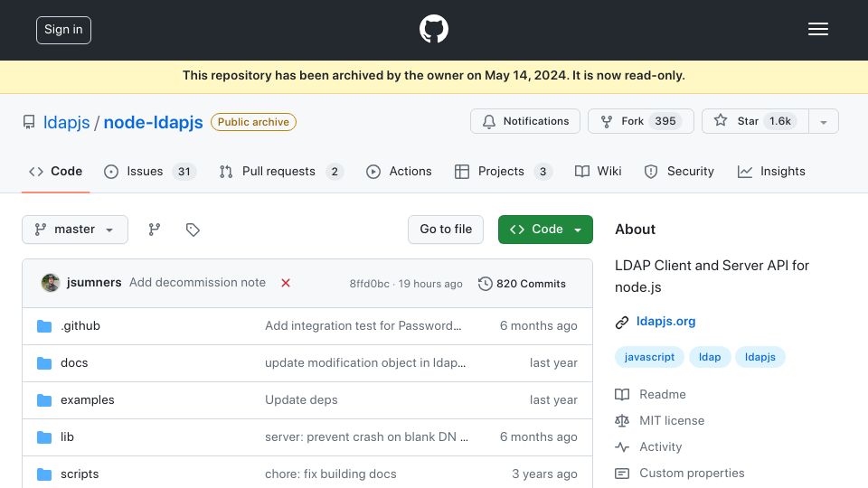Click the link icon beside ldapjs.org
The width and height of the screenshot is (868, 488).
[622, 322]
